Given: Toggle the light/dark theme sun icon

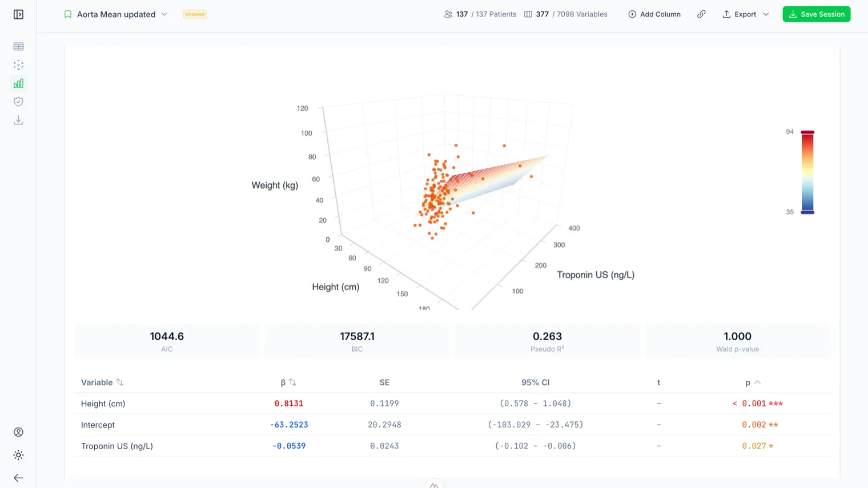Looking at the screenshot, I should tap(18, 455).
